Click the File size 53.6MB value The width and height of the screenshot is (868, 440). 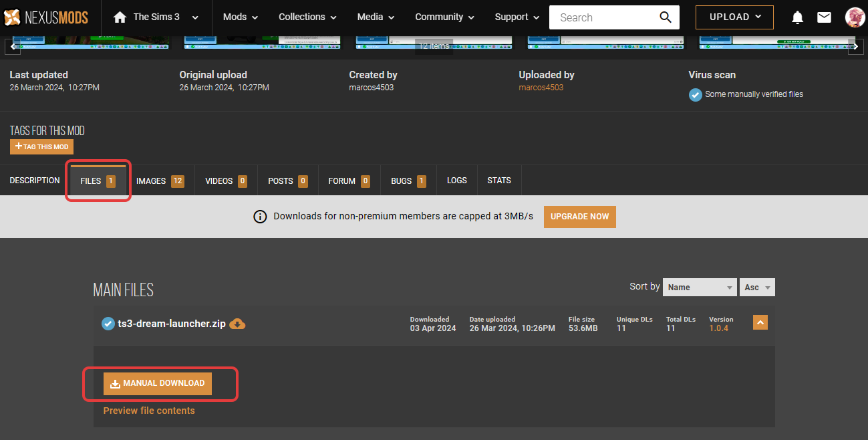point(583,328)
